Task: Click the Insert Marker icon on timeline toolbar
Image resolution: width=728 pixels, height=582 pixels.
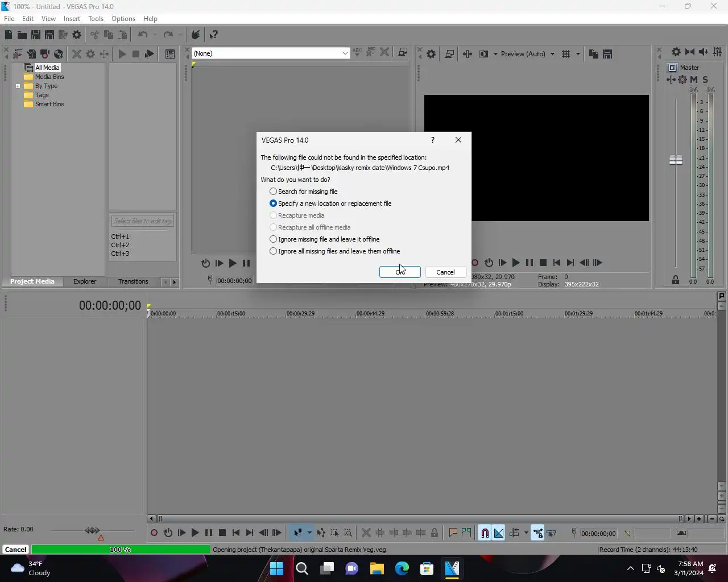Action: point(453,533)
